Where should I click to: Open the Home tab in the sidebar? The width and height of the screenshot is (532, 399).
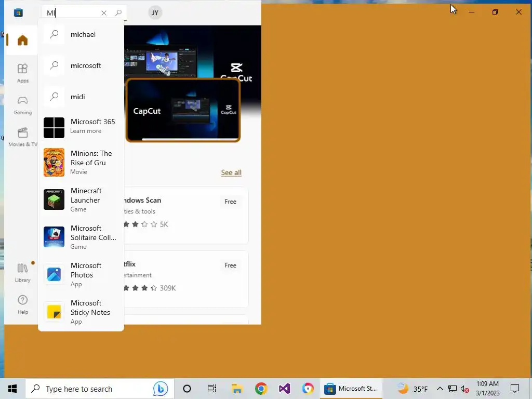pos(22,40)
